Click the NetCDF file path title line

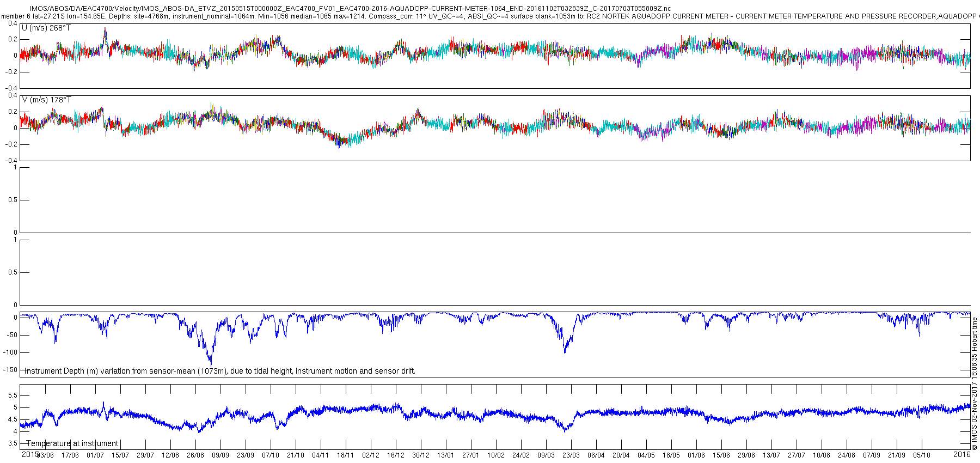coord(350,9)
